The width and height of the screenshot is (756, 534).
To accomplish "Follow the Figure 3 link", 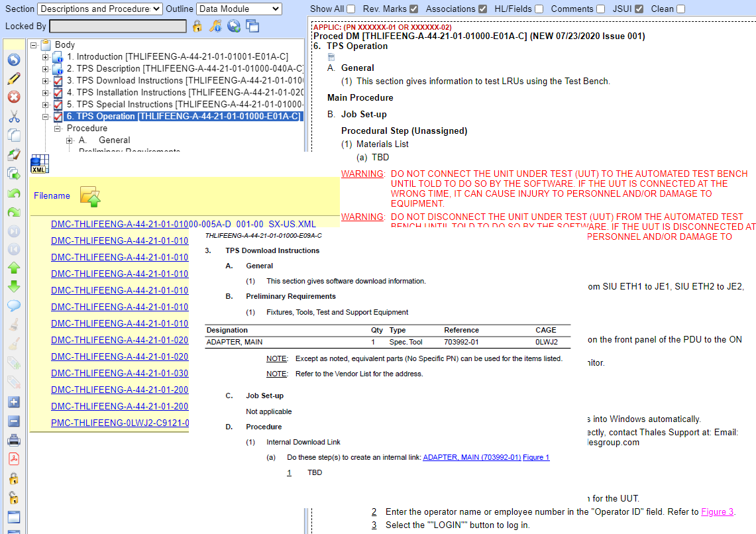I will (717, 512).
